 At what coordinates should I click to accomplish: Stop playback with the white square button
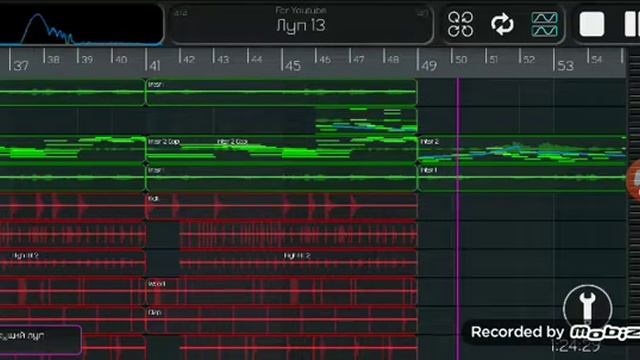pyautogui.click(x=592, y=24)
